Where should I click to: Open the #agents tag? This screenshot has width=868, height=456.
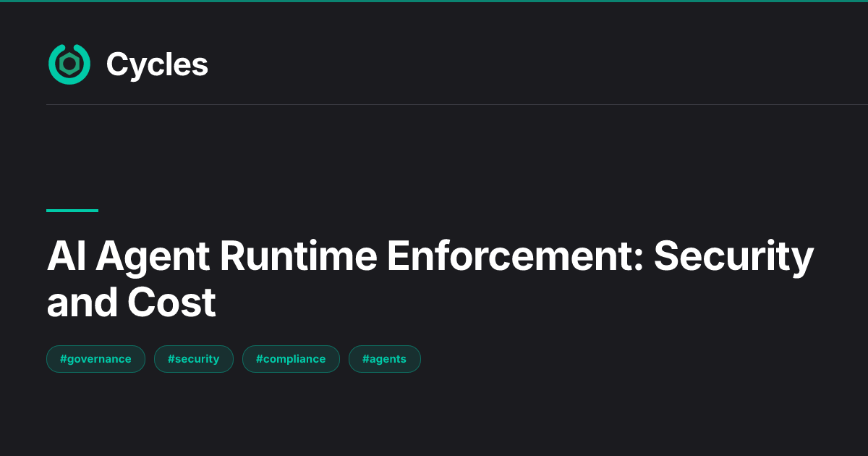pyautogui.click(x=385, y=359)
